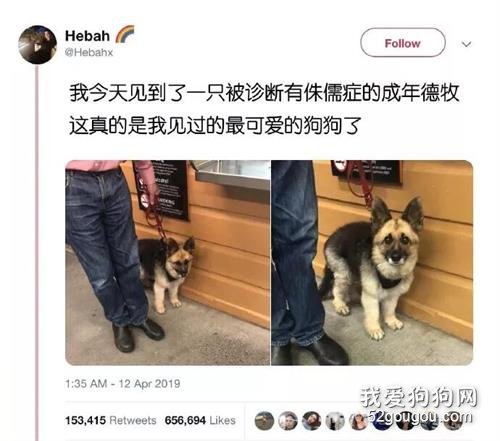Image resolution: width=500 pixels, height=441 pixels.
Task: Open the tweet options chevron dropdown
Action: pyautogui.click(x=467, y=44)
